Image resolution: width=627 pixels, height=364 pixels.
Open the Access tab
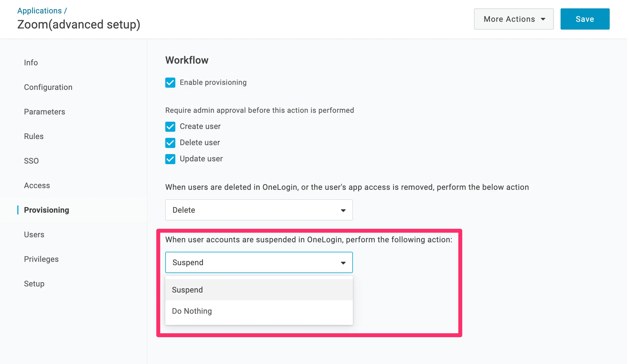coord(37,185)
